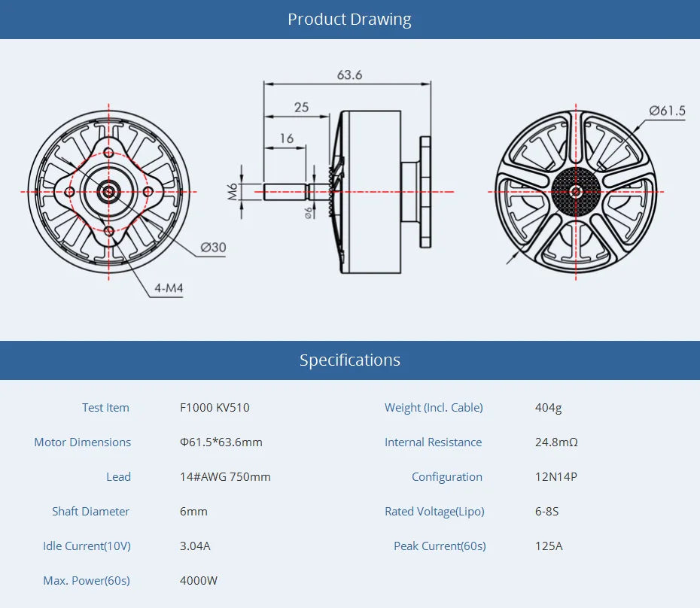Click the Specifications header banner

click(349, 360)
